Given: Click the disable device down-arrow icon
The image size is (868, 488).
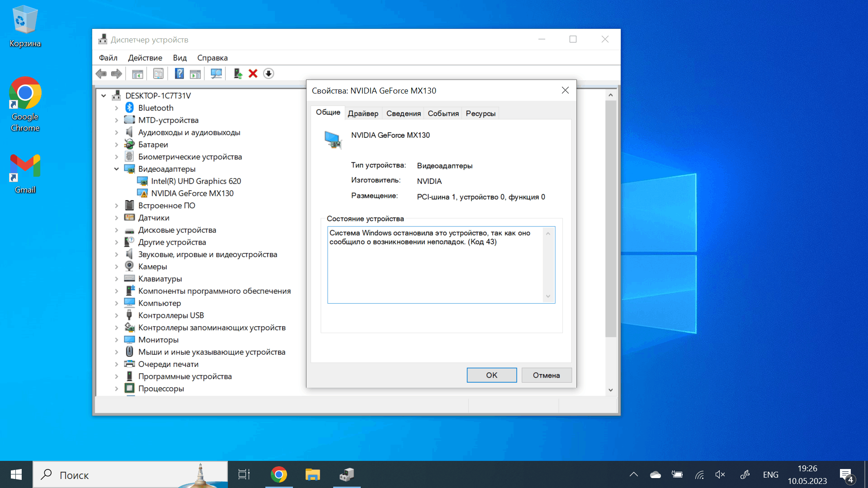Looking at the screenshot, I should (269, 74).
